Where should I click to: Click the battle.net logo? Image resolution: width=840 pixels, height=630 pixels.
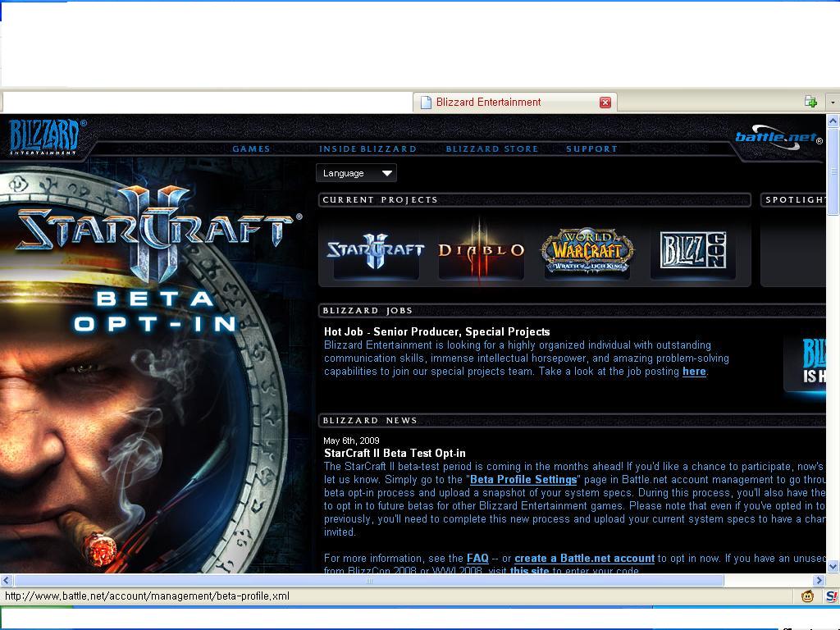[x=778, y=137]
